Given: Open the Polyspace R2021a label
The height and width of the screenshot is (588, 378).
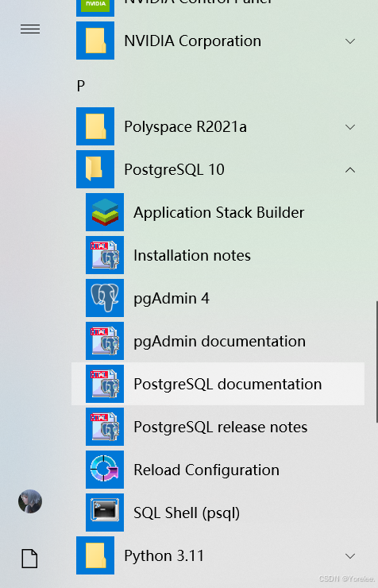Looking at the screenshot, I should (x=186, y=127).
